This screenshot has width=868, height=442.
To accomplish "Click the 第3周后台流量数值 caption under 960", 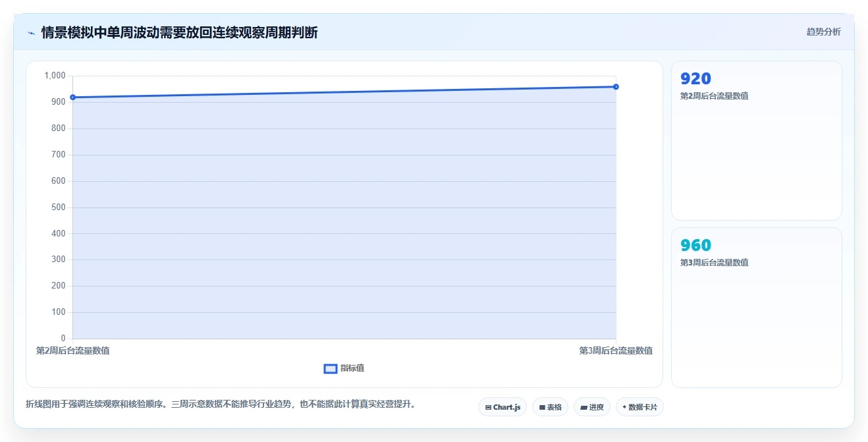I will click(x=714, y=263).
